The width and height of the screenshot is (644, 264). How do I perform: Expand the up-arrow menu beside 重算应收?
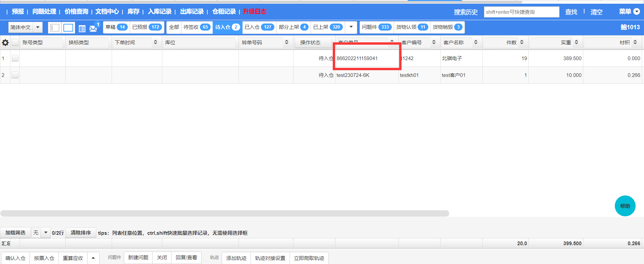coord(93,258)
